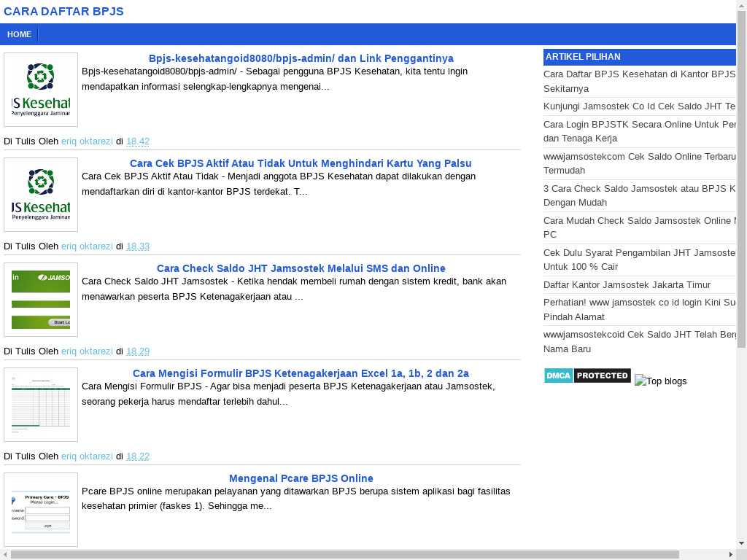This screenshot has width=747, height=560.
Task: Click the scroll left arrow on horizontal scrollbar
Action: (x=5, y=555)
